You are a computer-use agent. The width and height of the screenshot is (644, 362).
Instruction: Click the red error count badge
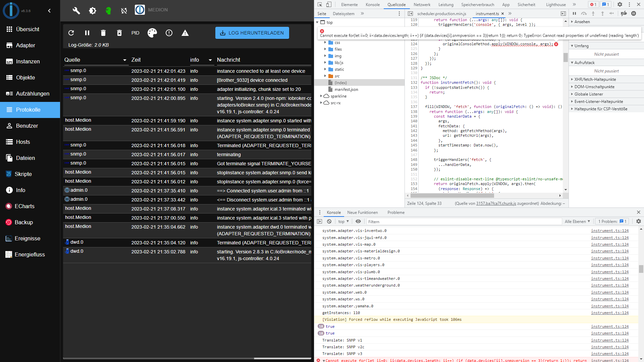coord(593,4)
